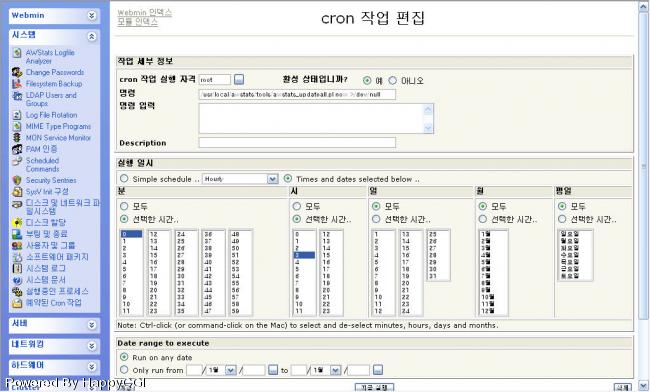Click the start day field after Only run from
This screenshot has width=650, height=392.
(194, 370)
